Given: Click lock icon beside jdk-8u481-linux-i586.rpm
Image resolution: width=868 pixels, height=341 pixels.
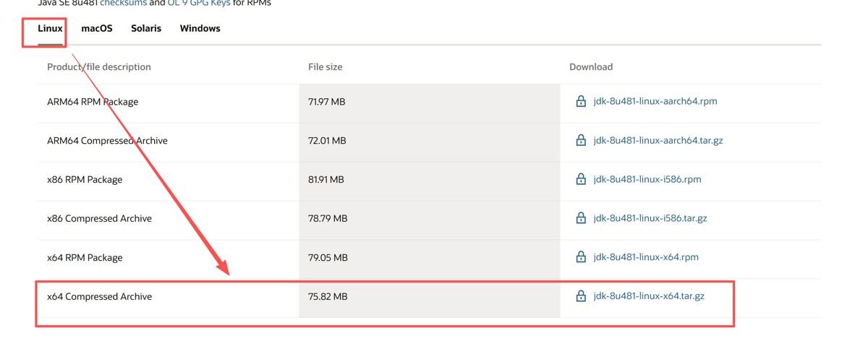Looking at the screenshot, I should 580,179.
